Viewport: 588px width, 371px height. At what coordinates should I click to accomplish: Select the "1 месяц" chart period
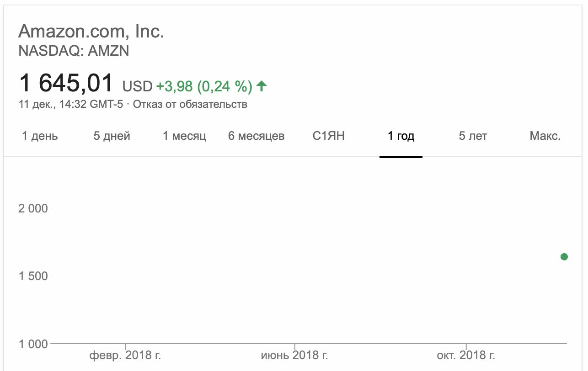[x=185, y=136]
